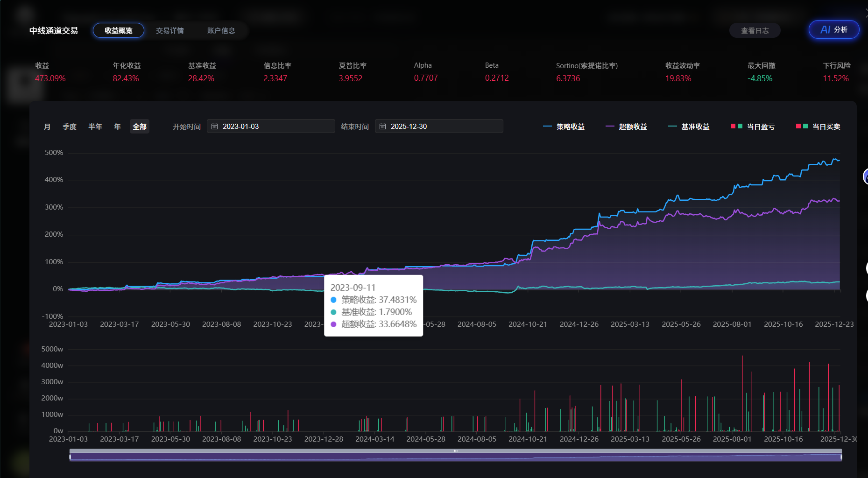868x478 pixels.
Task: Click the end date field 2025-12-30
Action: 439,126
